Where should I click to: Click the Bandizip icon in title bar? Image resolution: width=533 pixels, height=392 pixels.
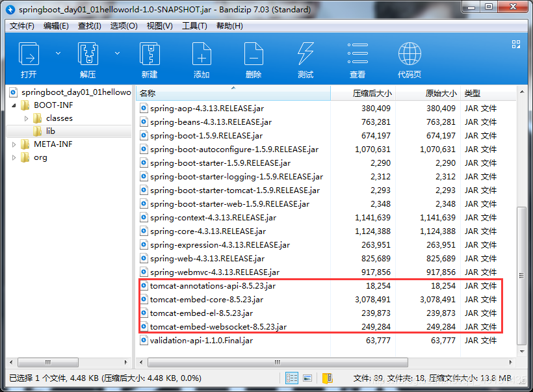(11, 10)
